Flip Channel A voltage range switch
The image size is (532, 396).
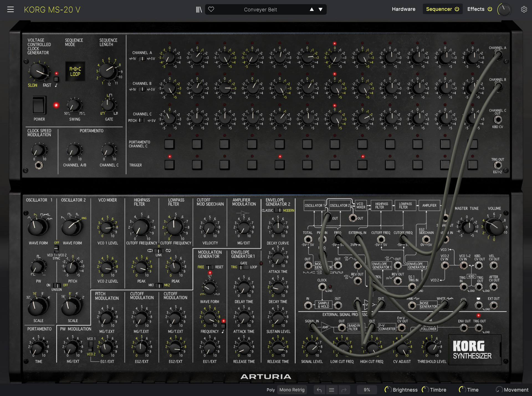pos(142,59)
